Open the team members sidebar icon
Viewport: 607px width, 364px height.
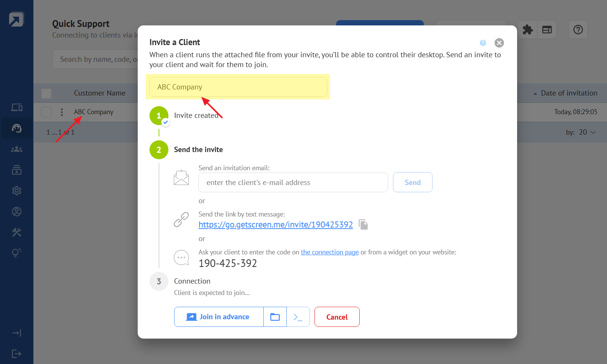tap(17, 149)
